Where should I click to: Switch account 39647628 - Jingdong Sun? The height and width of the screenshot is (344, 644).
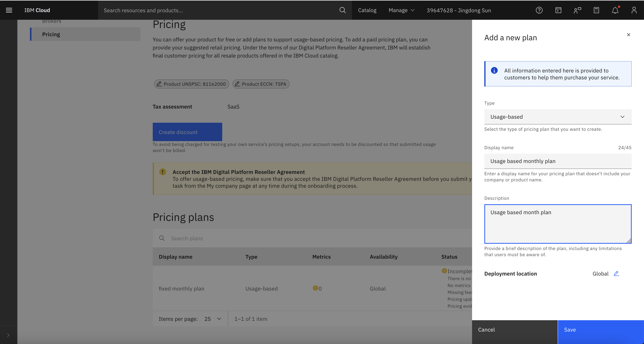pos(459,10)
